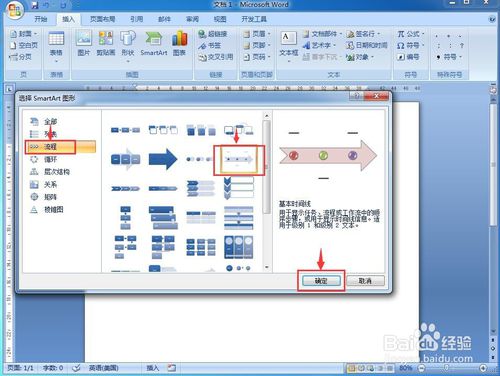Click Cancel (取消) in SmartArt dialog
500x376 pixels.
pos(365,281)
